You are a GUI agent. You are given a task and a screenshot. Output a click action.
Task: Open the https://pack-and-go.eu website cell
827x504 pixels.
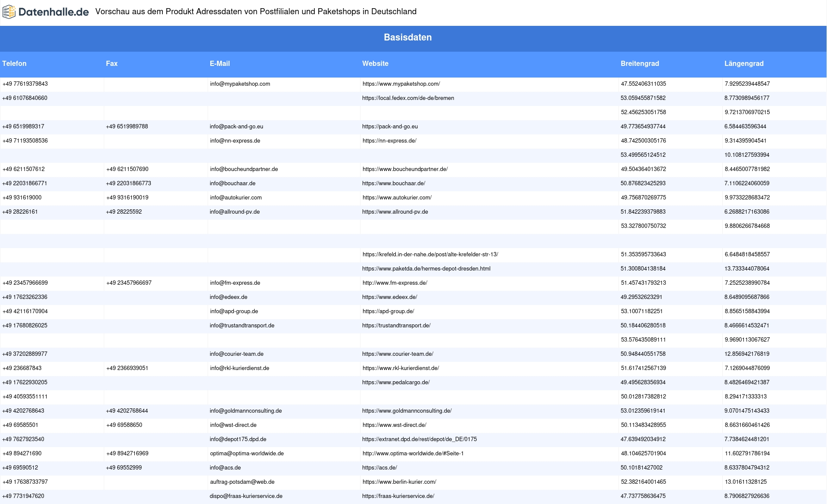click(x=390, y=127)
